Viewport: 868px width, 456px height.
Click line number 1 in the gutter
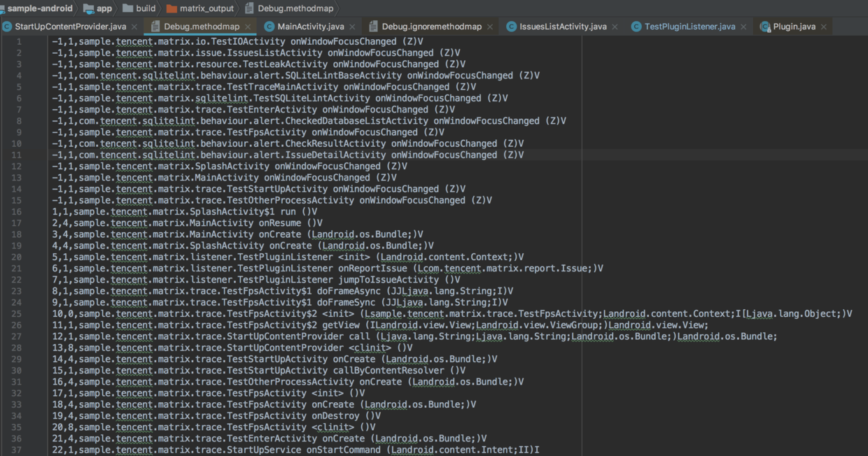[19, 42]
